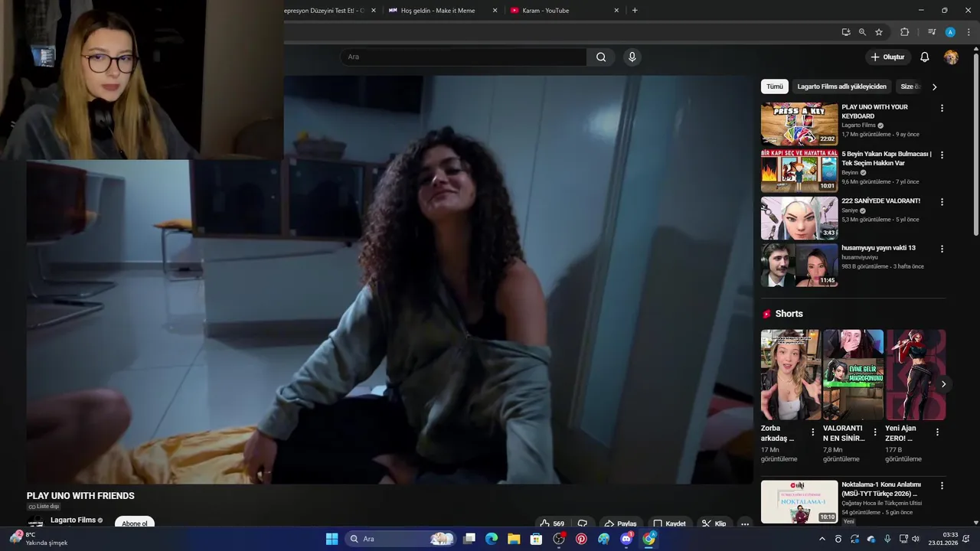Open options for VALORANT'IN EN SİNİR short

[875, 432]
